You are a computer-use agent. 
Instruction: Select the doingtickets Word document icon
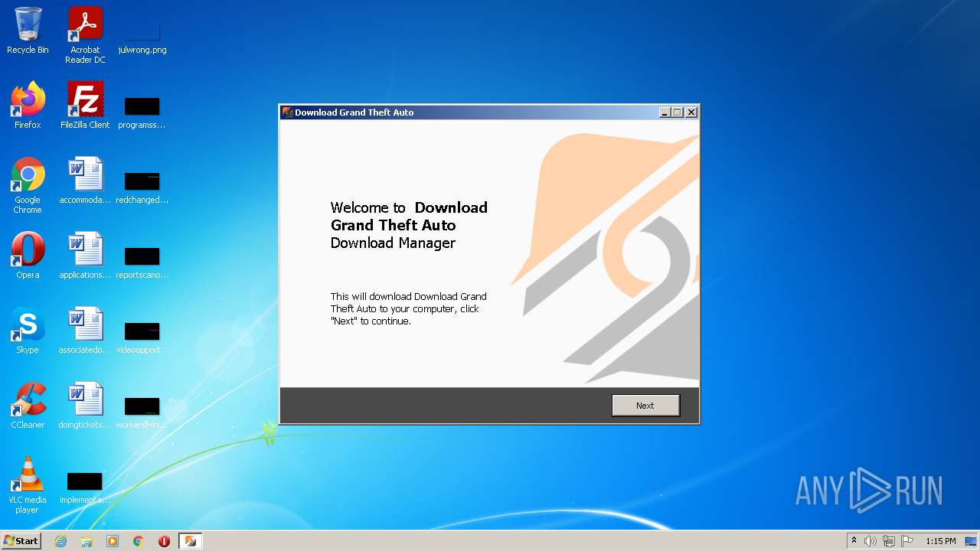[85, 406]
